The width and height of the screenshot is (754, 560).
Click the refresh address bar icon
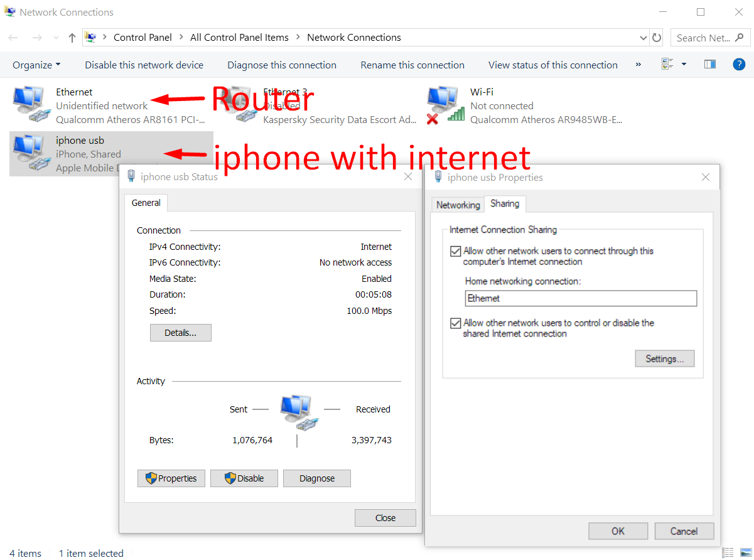657,38
